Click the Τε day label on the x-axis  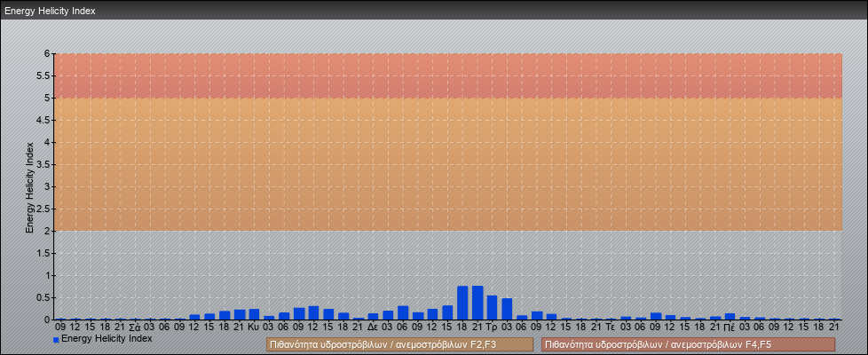tap(611, 327)
